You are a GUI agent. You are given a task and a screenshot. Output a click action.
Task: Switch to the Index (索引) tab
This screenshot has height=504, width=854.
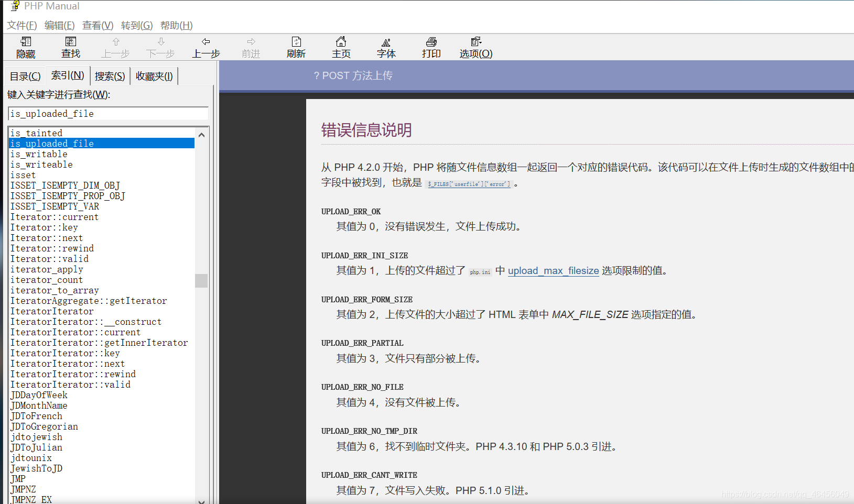click(x=68, y=75)
